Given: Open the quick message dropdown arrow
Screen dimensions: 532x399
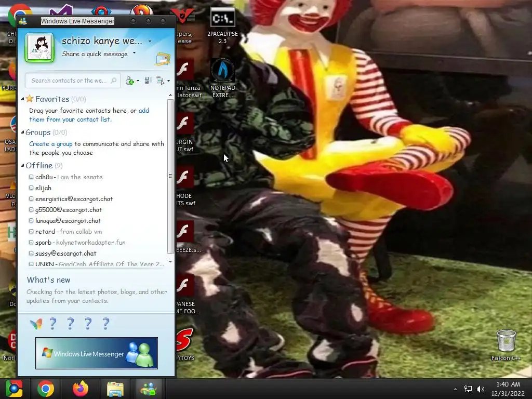Looking at the screenshot, I should [134, 53].
